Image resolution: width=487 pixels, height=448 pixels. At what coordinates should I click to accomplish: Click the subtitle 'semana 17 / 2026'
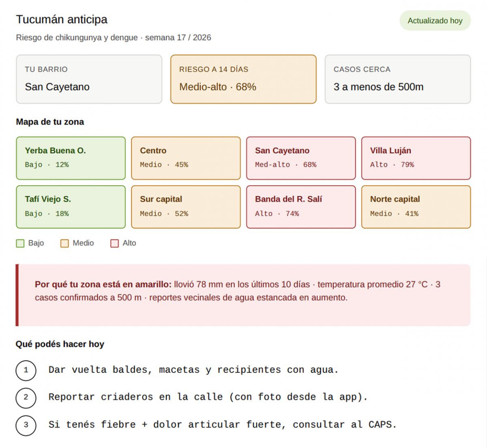tap(178, 37)
